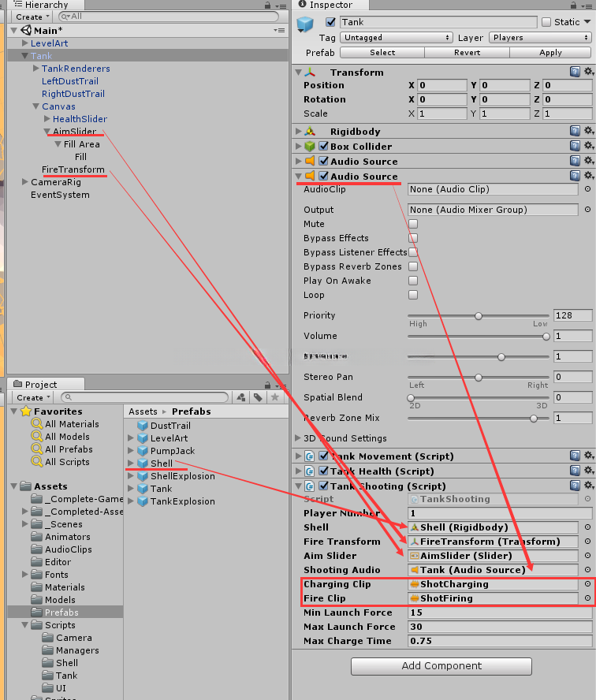Open the Static dropdown arrow
This screenshot has width=596, height=700.
587,22
